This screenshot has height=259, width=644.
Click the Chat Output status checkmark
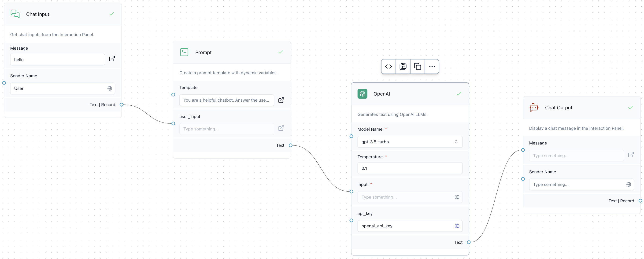(x=630, y=107)
